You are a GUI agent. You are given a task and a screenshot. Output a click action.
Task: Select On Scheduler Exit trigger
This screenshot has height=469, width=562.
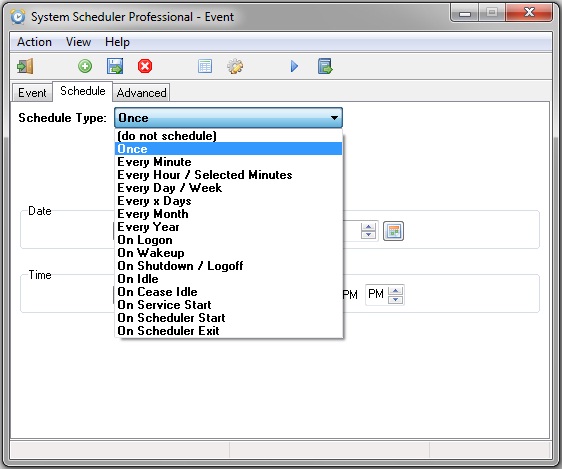point(229,331)
